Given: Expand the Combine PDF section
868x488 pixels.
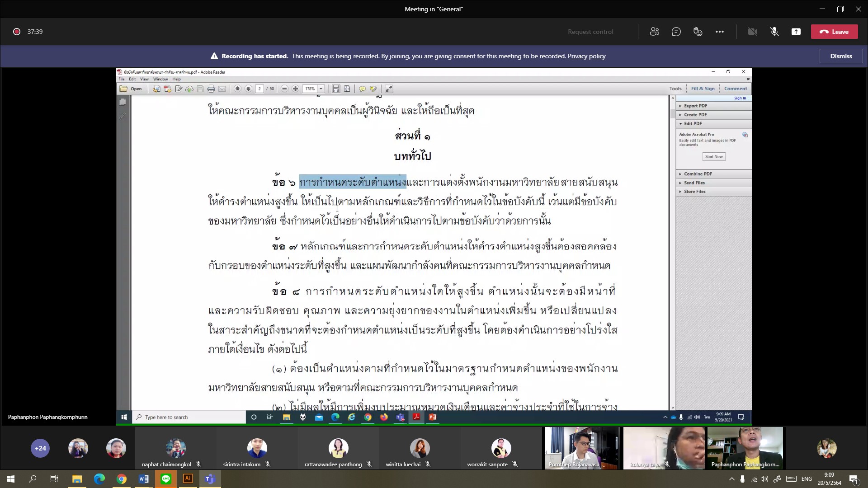Looking at the screenshot, I should (713, 174).
